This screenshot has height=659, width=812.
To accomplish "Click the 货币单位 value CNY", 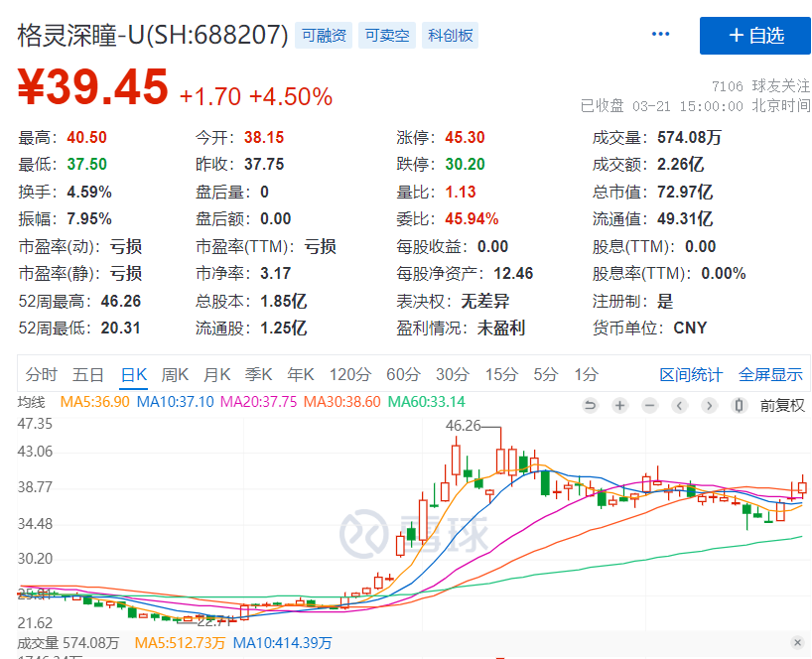I will (x=690, y=328).
